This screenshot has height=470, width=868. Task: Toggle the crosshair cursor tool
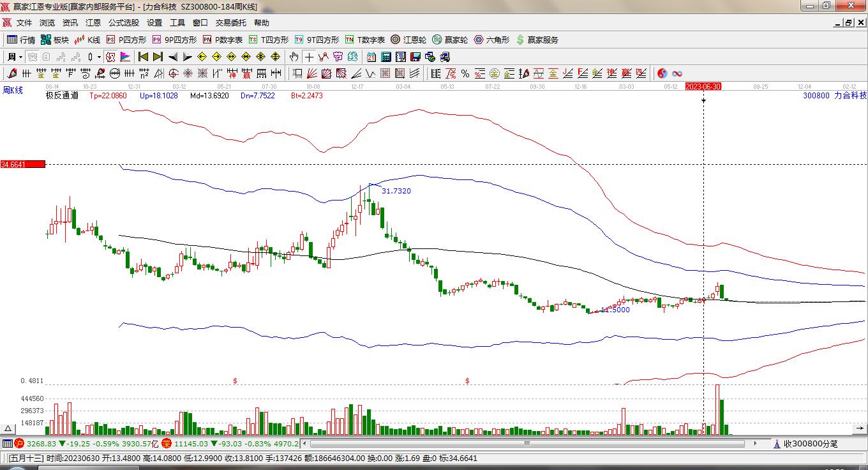coord(309,57)
